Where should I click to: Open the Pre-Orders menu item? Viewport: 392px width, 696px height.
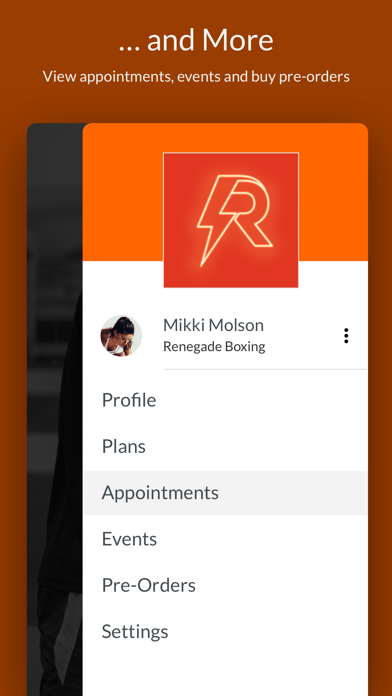(x=226, y=585)
